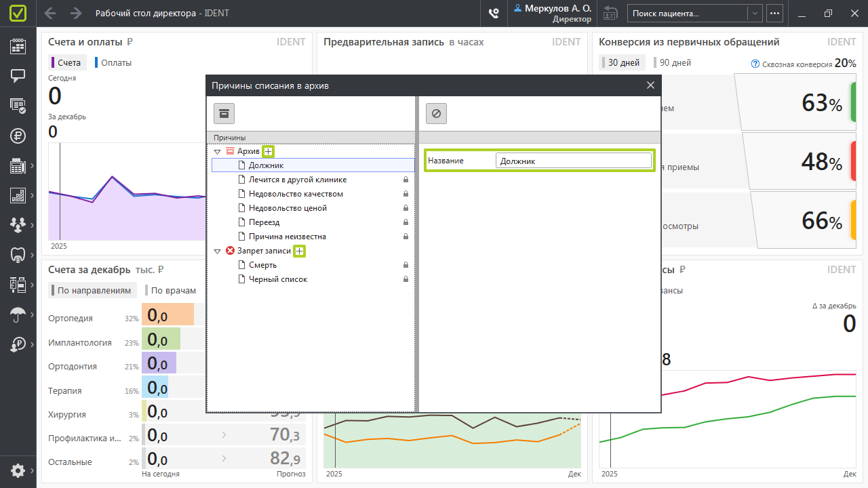This screenshot has width=868, height=488.
Task: Open the schedule calendar in the sidebar
Action: 18,46
